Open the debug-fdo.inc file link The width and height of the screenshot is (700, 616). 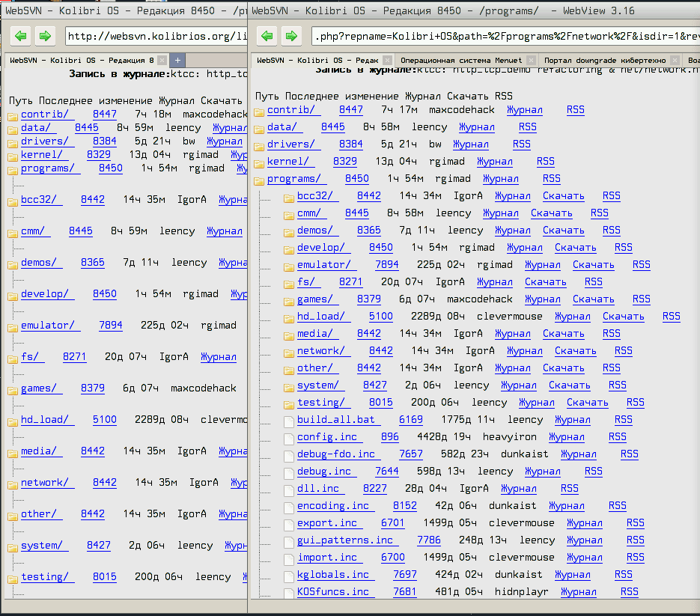click(x=338, y=454)
